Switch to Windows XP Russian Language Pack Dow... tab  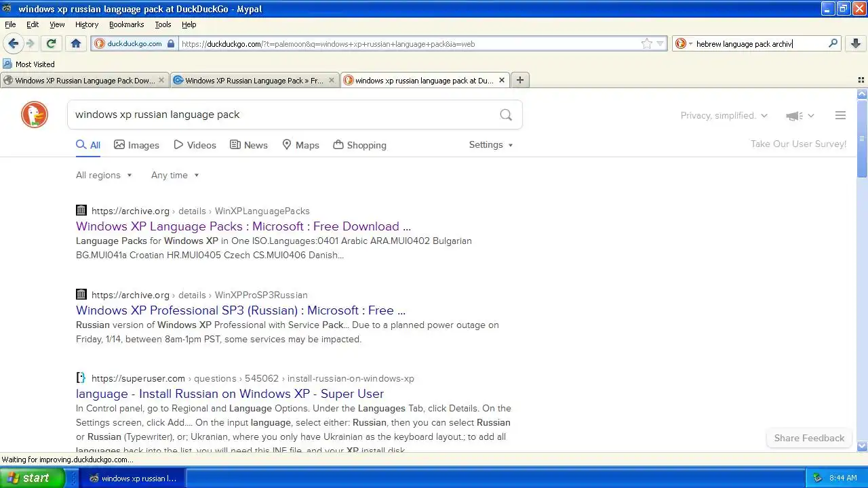pos(84,80)
